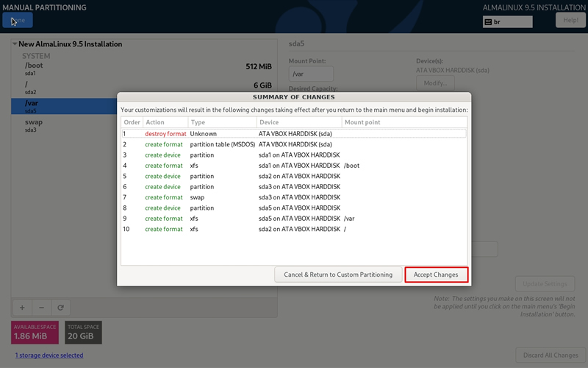This screenshot has height=368, width=588.
Task: Click ATA VBOX HARDDISK (sda) device label
Action: pyautogui.click(x=453, y=70)
